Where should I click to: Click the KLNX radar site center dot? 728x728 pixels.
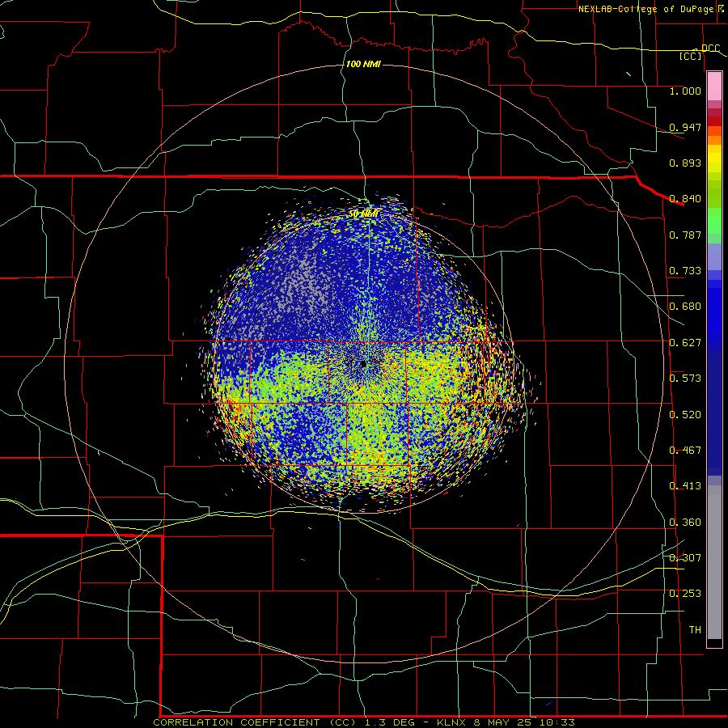[x=363, y=364]
